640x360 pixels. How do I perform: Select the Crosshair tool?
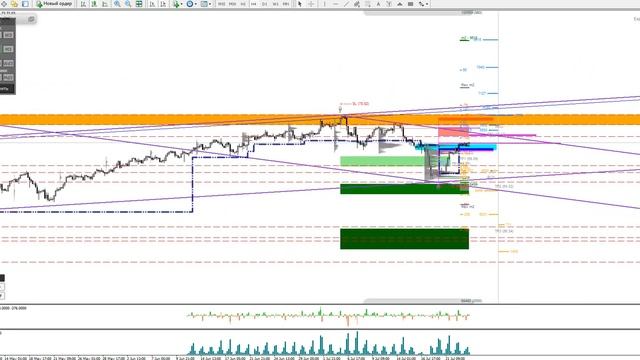tap(311, 4)
